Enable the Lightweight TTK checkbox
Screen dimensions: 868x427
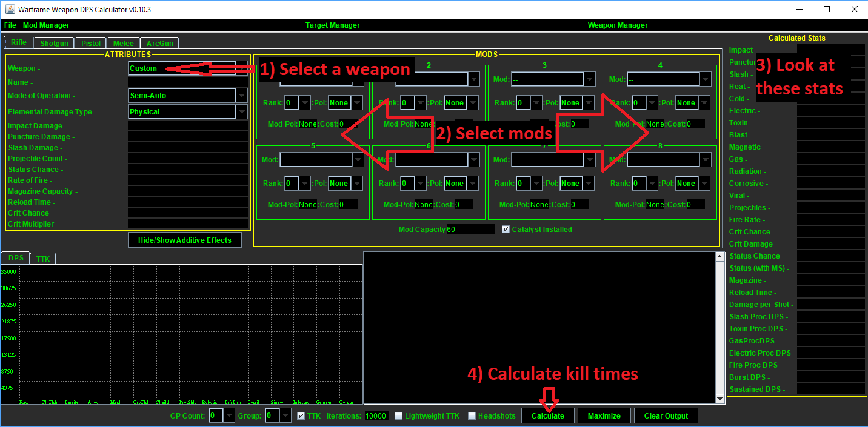click(398, 416)
